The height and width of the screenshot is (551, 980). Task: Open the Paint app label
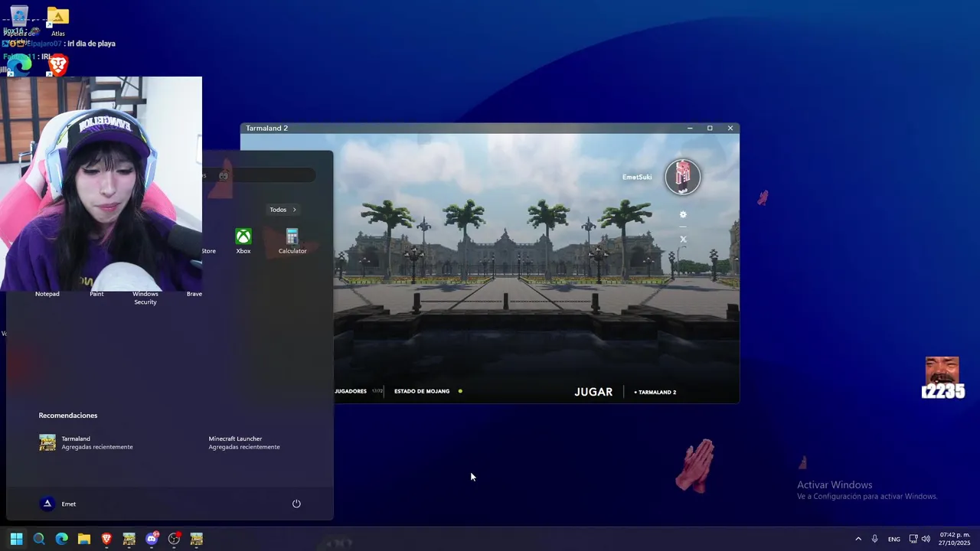tap(96, 294)
